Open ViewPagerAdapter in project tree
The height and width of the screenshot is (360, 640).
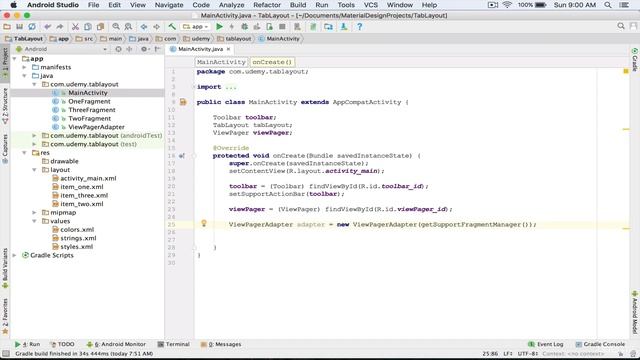pyautogui.click(x=96, y=127)
